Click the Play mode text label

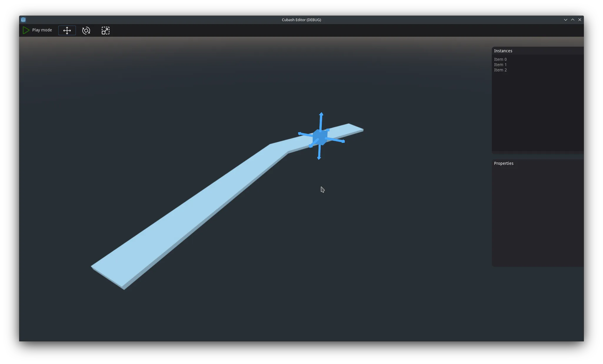point(42,30)
